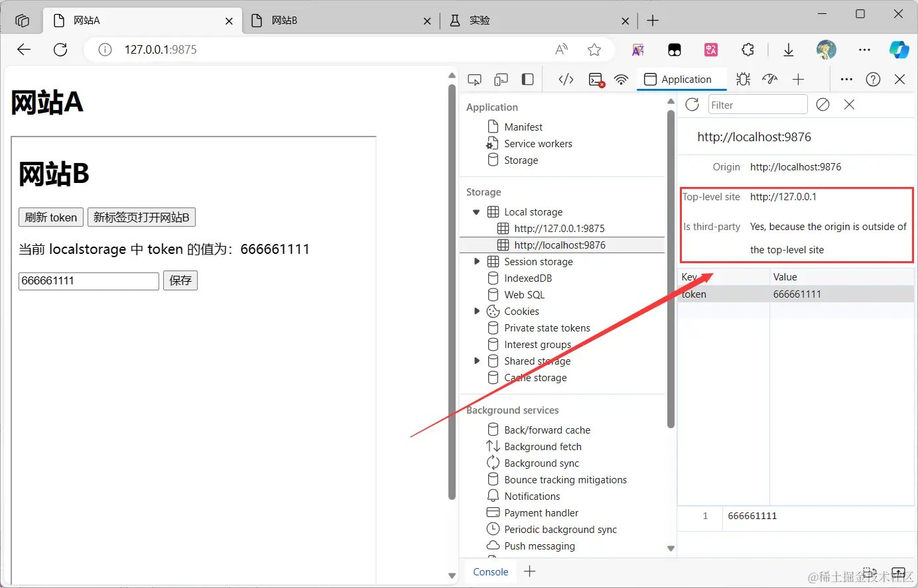This screenshot has width=918, height=588.
Task: View site information icon in address bar
Action: tap(105, 50)
